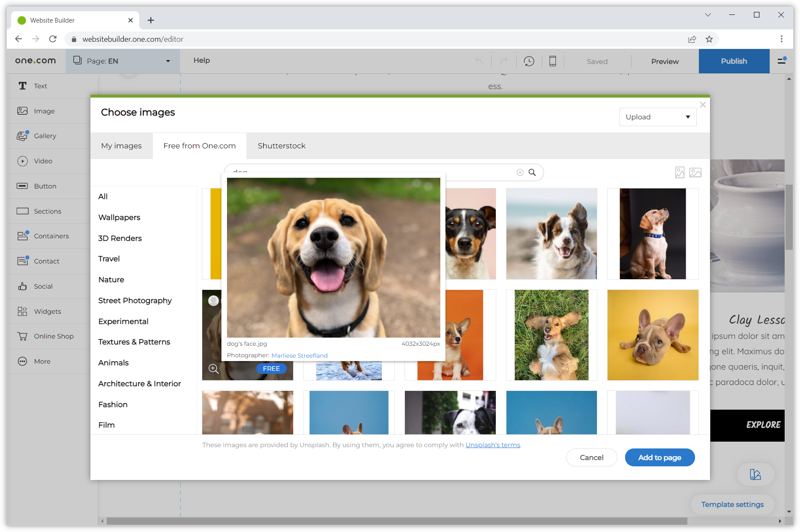This screenshot has height=532, width=800.
Task: Open the history clock icon
Action: (x=529, y=61)
